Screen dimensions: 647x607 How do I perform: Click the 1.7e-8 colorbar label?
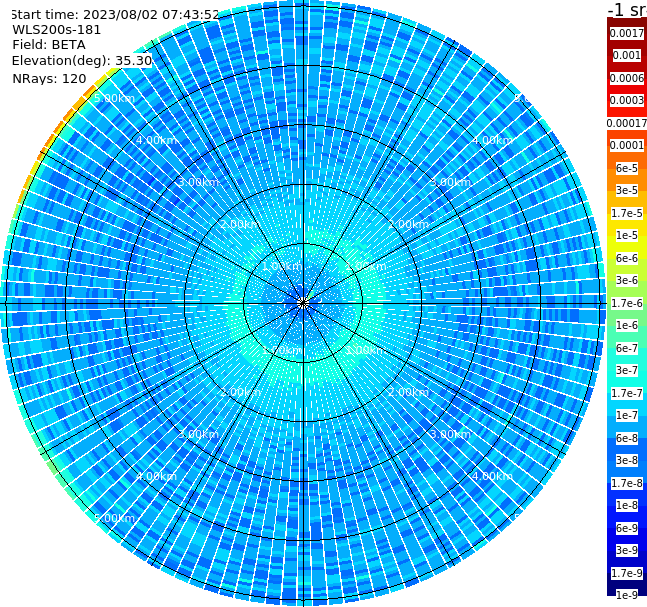coord(627,483)
